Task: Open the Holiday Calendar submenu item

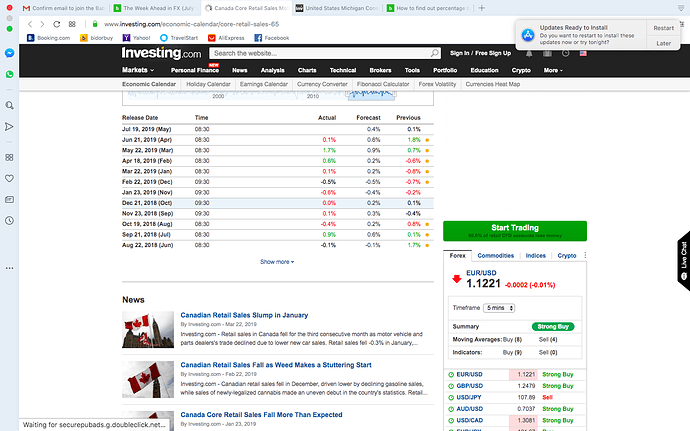Action: (208, 84)
